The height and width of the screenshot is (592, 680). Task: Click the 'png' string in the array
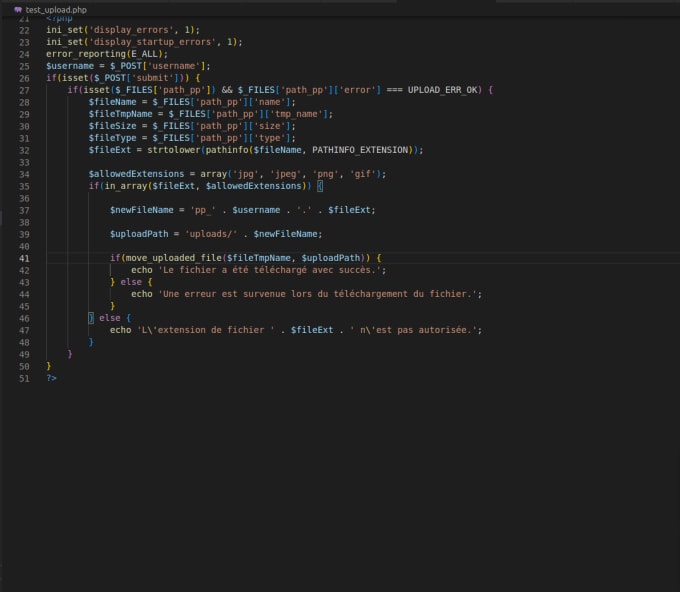pos(326,174)
